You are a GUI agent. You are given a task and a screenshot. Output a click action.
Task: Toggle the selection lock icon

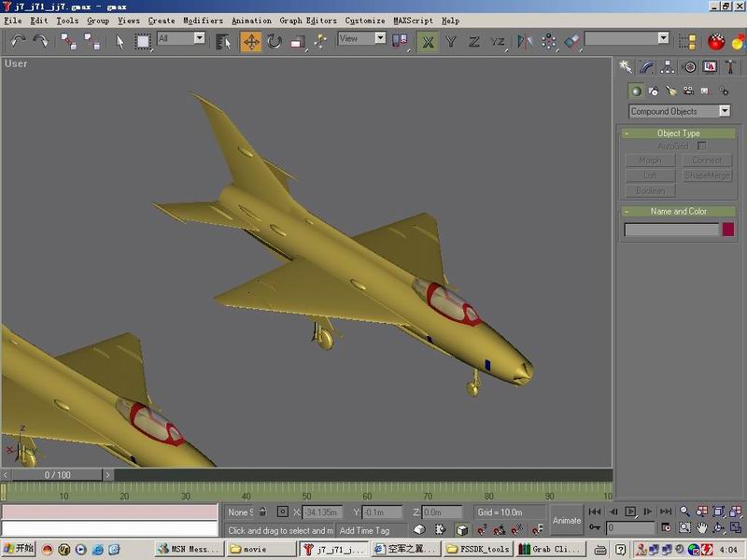click(x=263, y=512)
